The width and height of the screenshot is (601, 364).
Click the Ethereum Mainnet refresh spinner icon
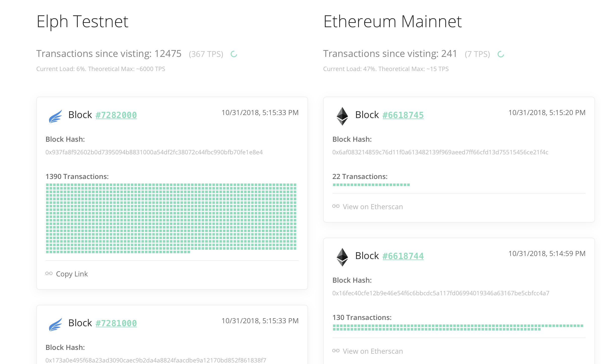click(501, 54)
